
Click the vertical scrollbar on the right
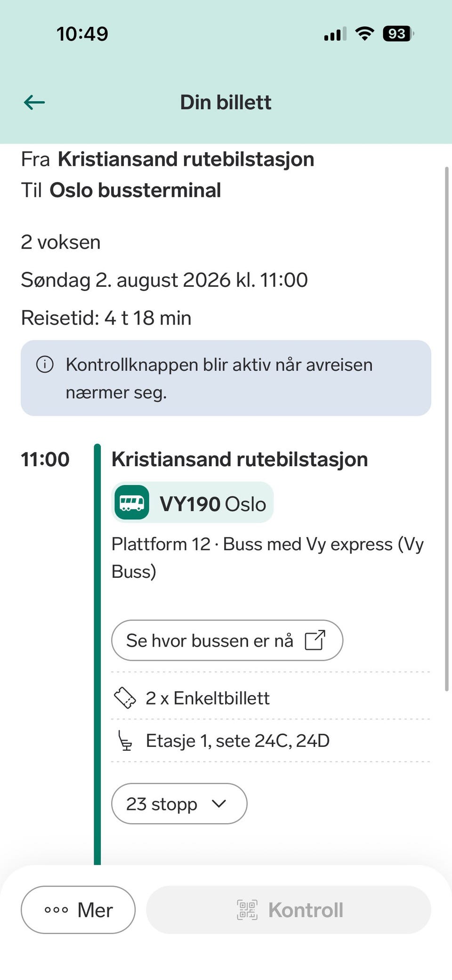[447, 429]
